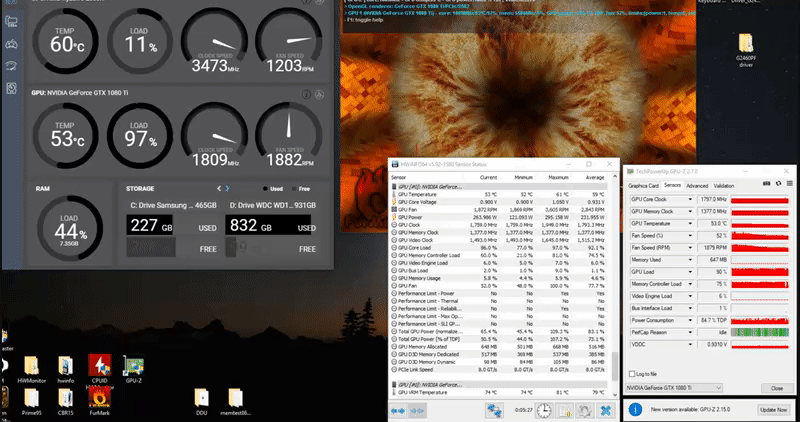Open the PC monitoring icon in CAM sidebar
800x422 pixels.
pos(11,21)
